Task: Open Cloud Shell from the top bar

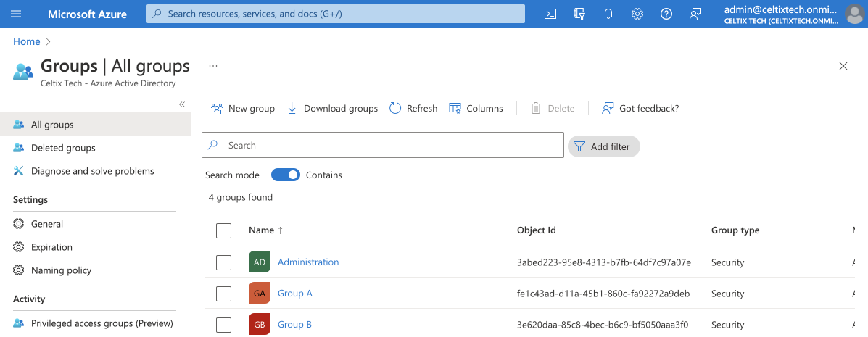Action: pyautogui.click(x=550, y=14)
